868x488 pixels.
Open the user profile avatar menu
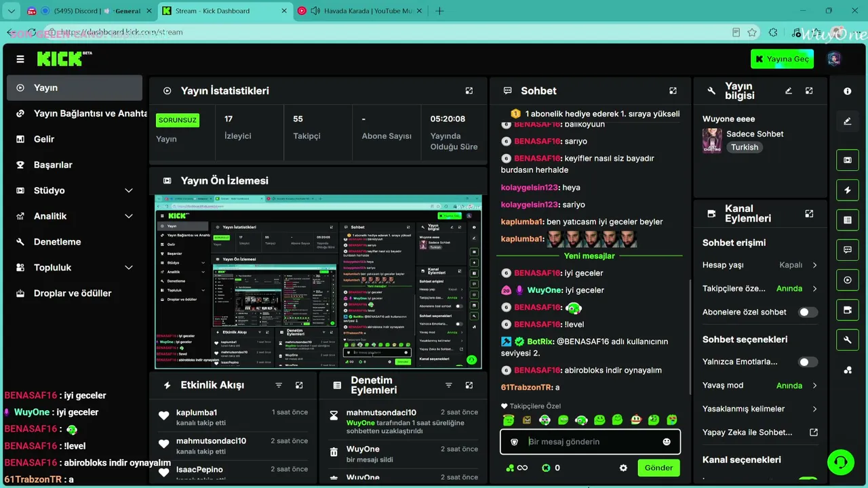click(x=834, y=59)
